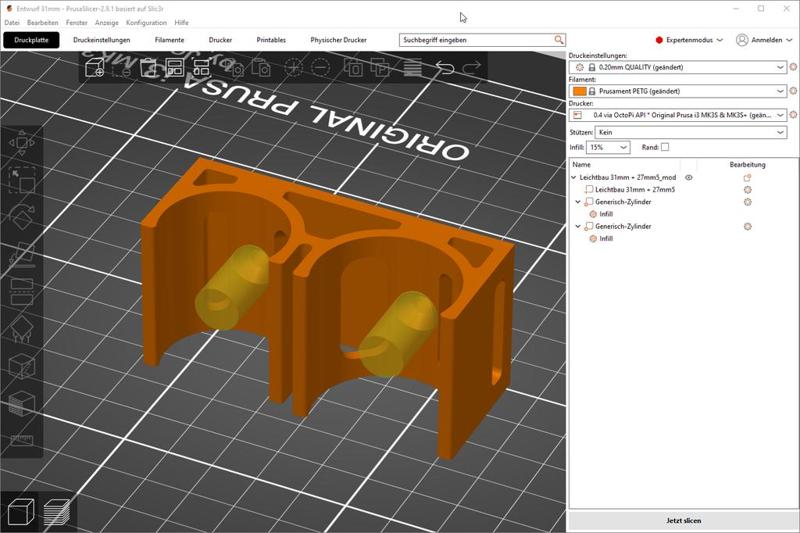Open the Bearbeiten menu
This screenshot has height=533, width=800.
pos(42,22)
